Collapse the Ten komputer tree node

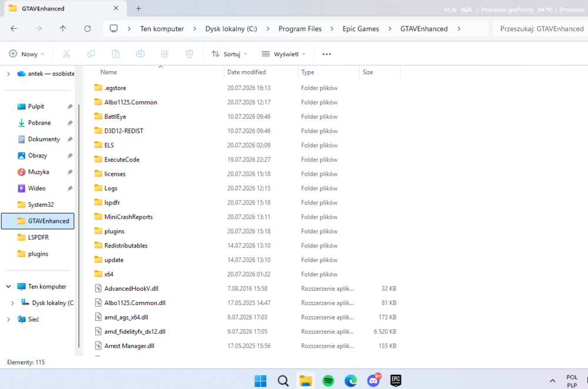tap(8, 286)
